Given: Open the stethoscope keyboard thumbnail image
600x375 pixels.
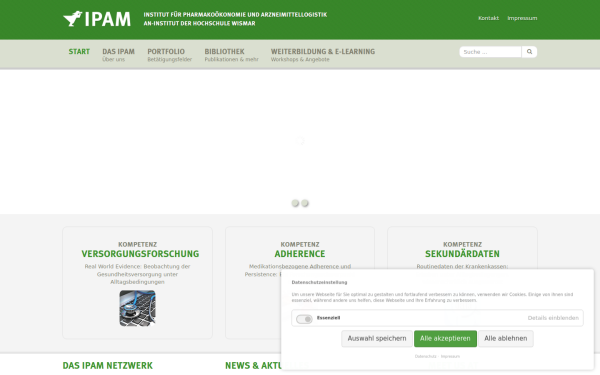Looking at the screenshot, I should pyautogui.click(x=137, y=308).
